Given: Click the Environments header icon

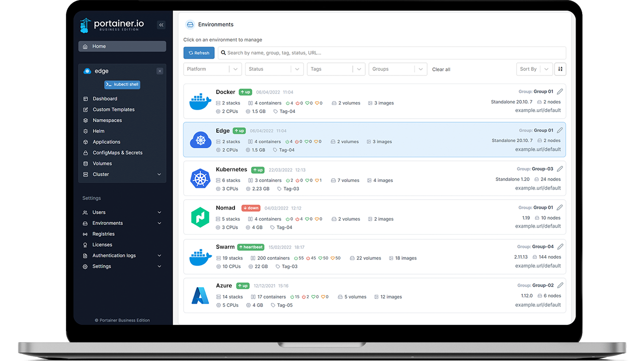Looking at the screenshot, I should 190,24.
